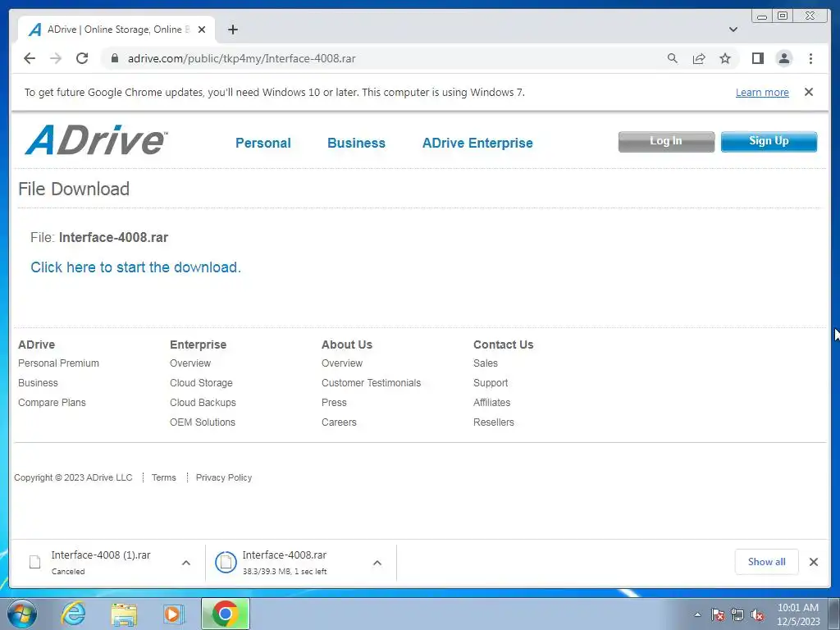Go back to the previous page
Screen dimensions: 840x630
(x=30, y=58)
